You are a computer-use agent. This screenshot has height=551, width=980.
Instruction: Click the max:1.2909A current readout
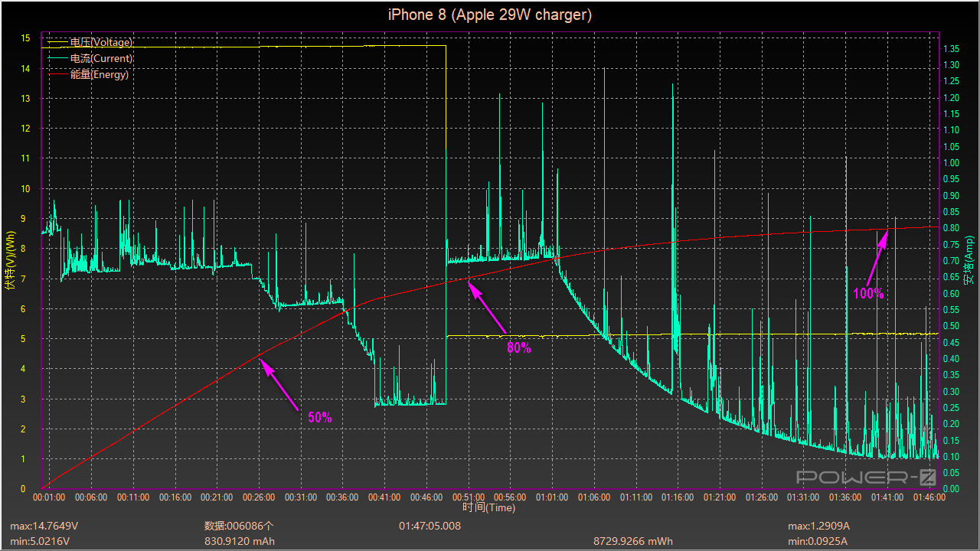pos(818,527)
